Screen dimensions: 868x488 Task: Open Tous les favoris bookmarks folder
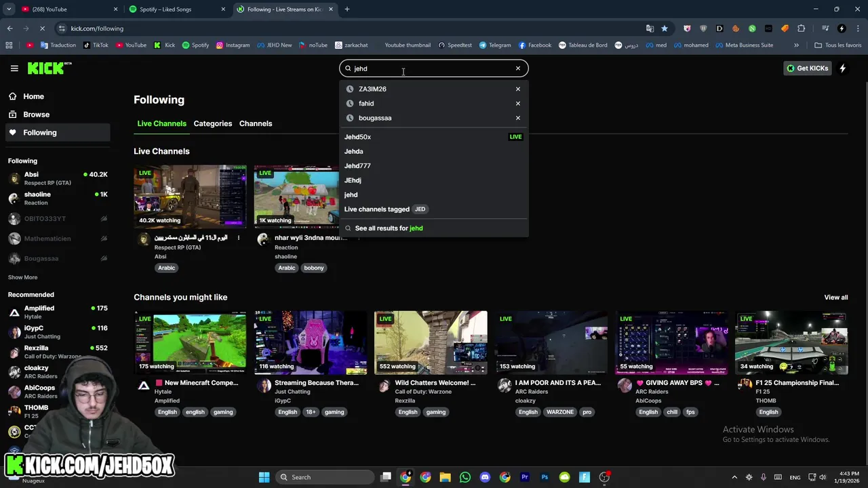pos(838,45)
